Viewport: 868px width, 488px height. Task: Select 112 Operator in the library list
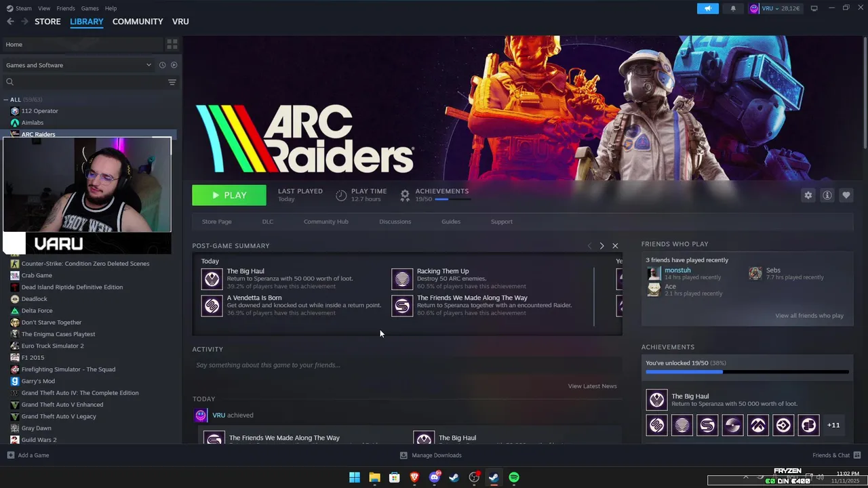(x=39, y=111)
